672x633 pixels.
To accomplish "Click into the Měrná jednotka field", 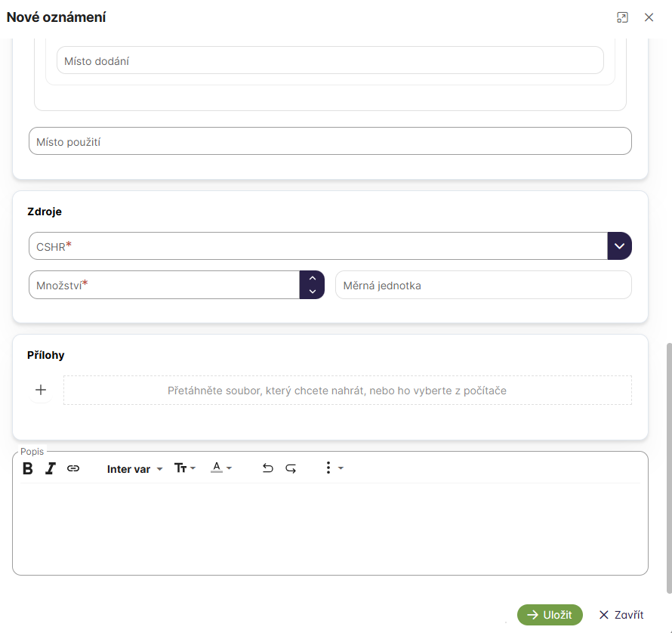I will point(483,286).
